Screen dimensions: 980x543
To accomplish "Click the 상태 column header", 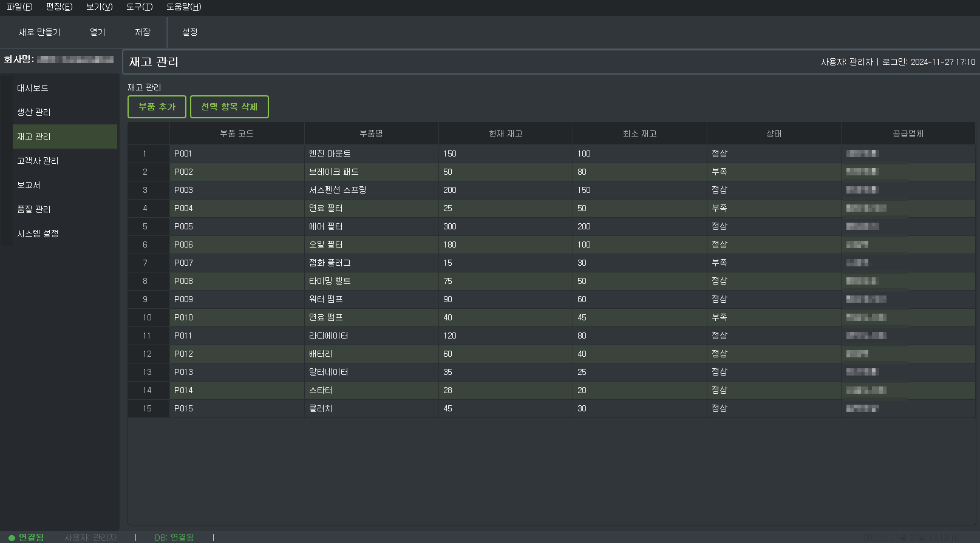I will click(x=774, y=133).
